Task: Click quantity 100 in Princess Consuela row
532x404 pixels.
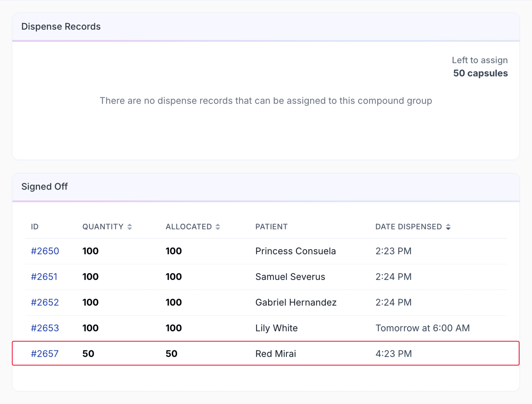Action: (90, 251)
